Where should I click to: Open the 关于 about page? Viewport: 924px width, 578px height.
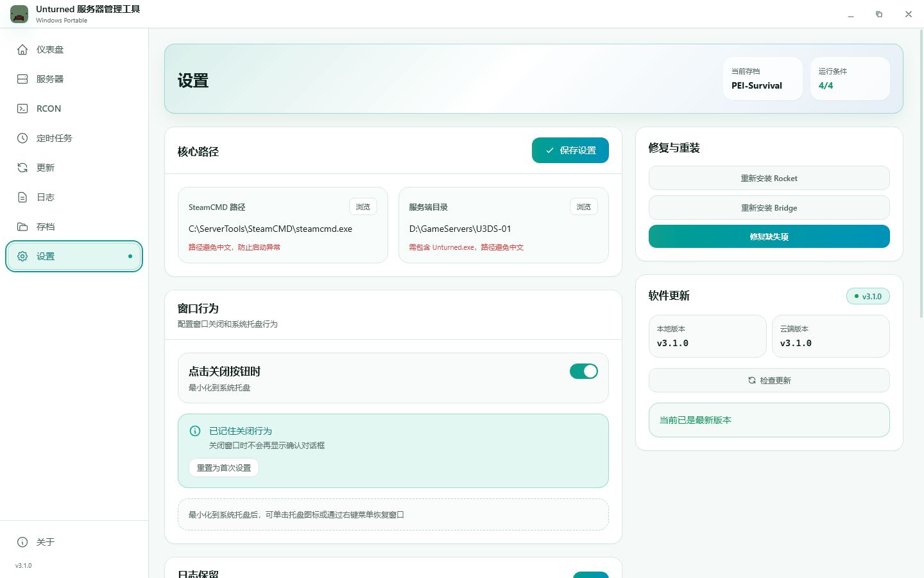[74, 542]
